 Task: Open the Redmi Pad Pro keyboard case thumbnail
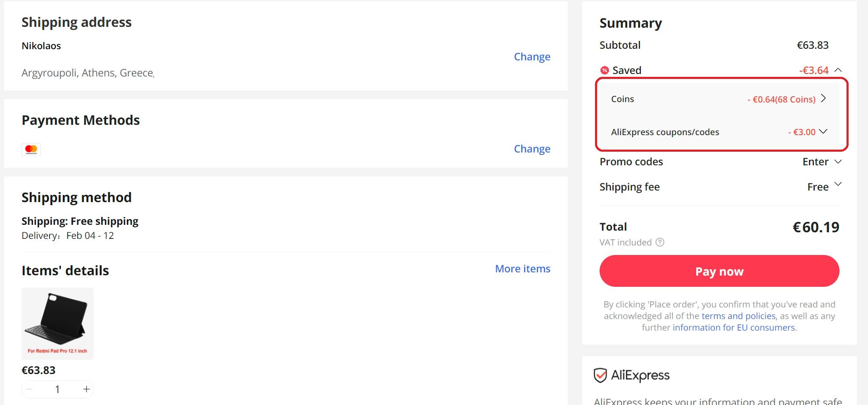[x=57, y=324]
